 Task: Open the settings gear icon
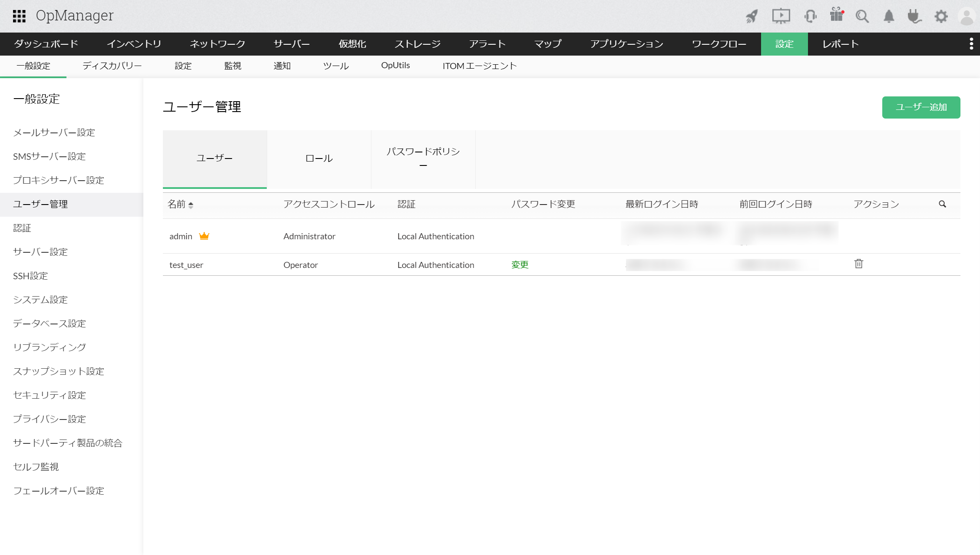point(941,16)
